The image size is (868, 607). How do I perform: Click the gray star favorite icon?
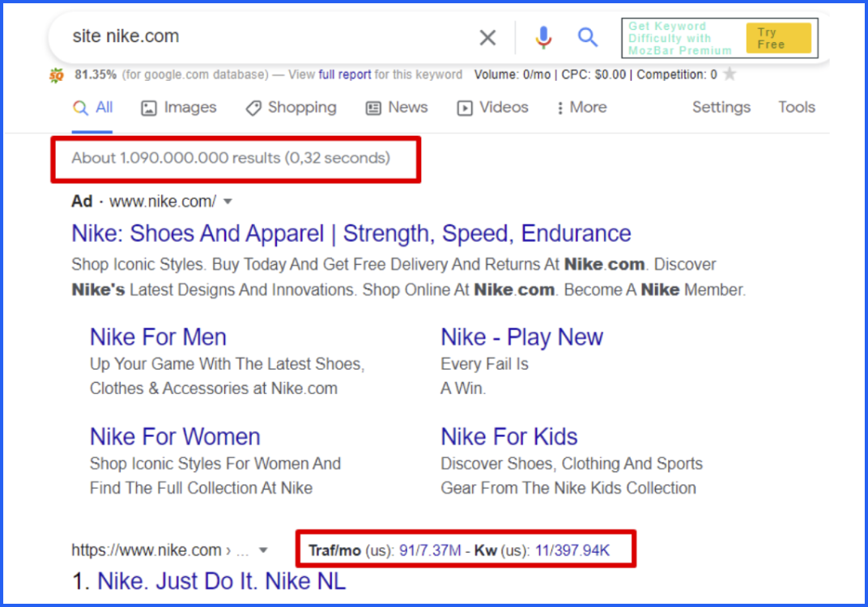730,74
